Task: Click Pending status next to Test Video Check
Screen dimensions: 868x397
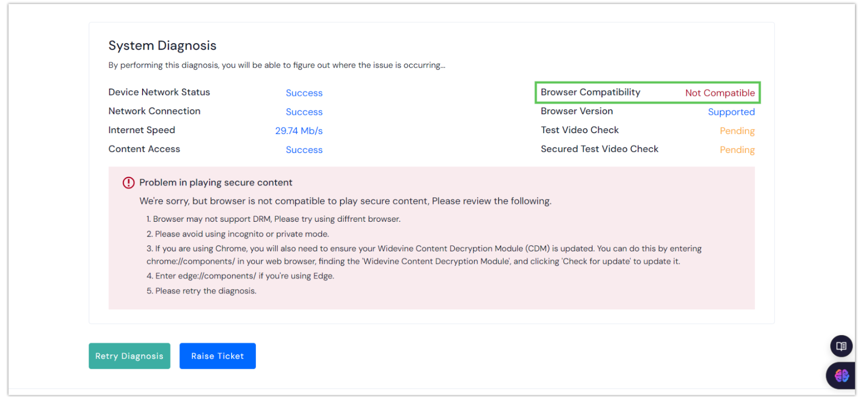Action: coord(737,131)
